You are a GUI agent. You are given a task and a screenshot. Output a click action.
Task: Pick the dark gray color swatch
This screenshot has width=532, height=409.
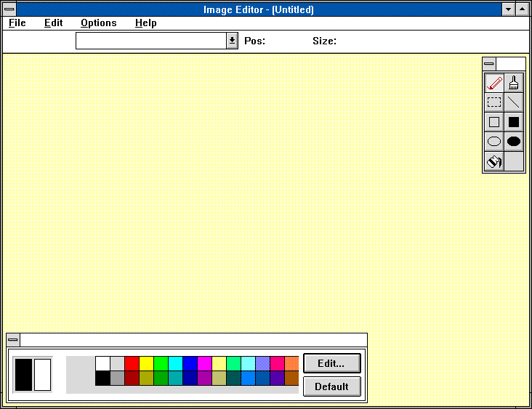pos(117,378)
